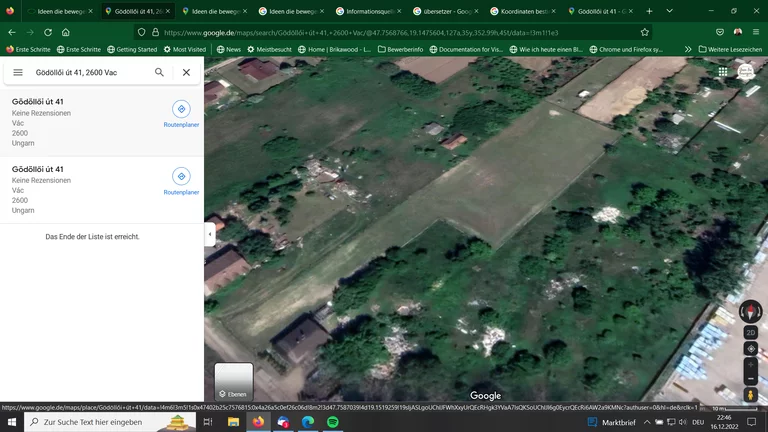
Task: Open the Getting Started bookmark
Action: pyautogui.click(x=132, y=49)
